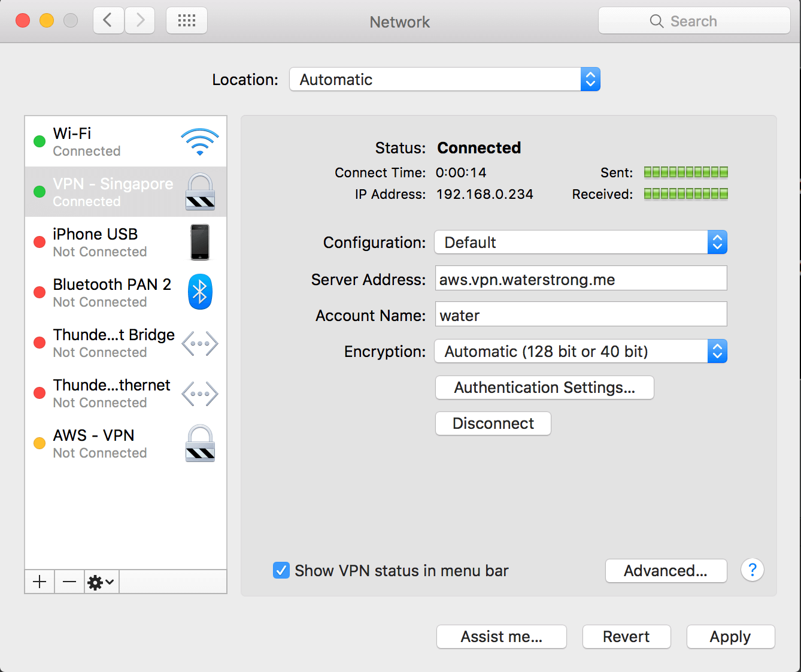Select the AWS - VPN padlock icon
801x672 pixels.
(x=200, y=443)
